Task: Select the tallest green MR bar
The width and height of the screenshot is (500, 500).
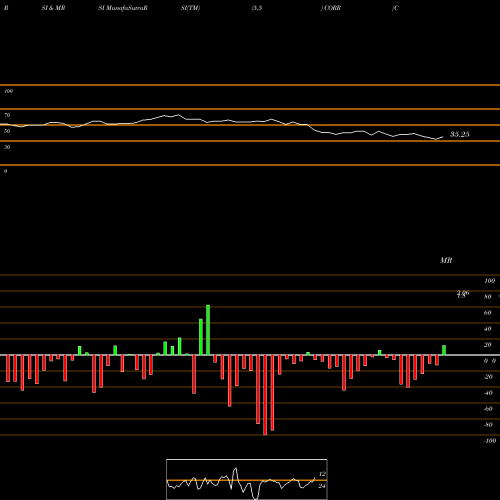Action: pos(208,330)
